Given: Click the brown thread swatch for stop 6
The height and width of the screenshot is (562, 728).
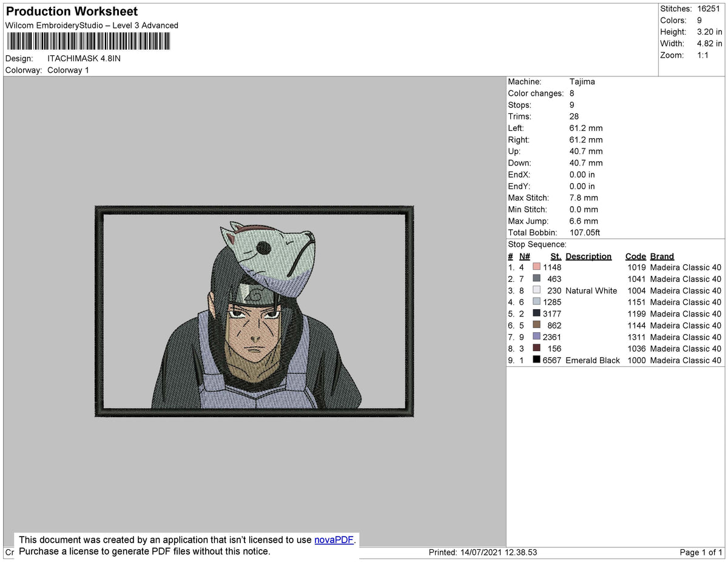Looking at the screenshot, I should pyautogui.click(x=537, y=325).
